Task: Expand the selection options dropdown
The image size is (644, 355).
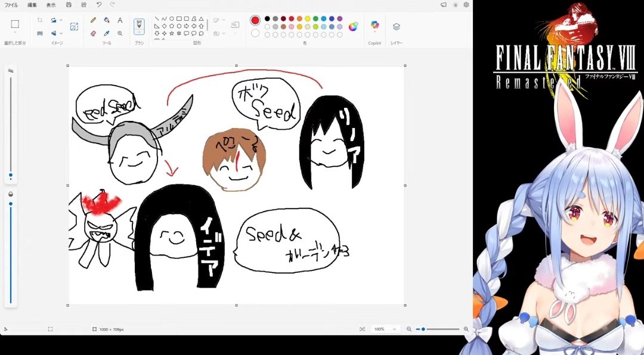Action: (15, 33)
